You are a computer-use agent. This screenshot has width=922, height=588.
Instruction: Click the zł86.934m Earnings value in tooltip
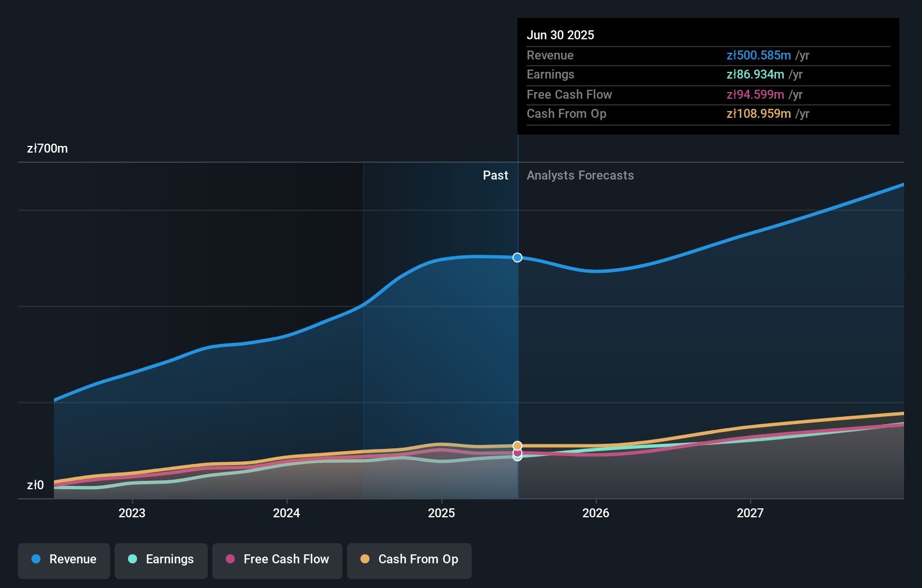(x=755, y=74)
